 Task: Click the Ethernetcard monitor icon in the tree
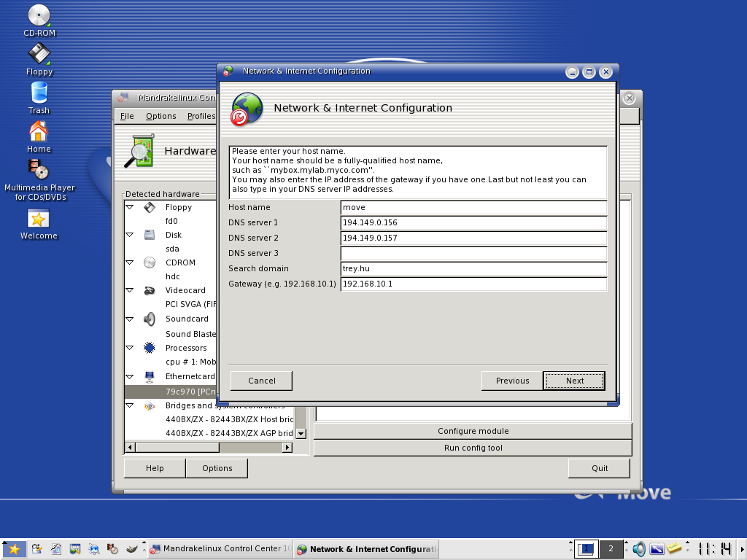[x=150, y=377]
